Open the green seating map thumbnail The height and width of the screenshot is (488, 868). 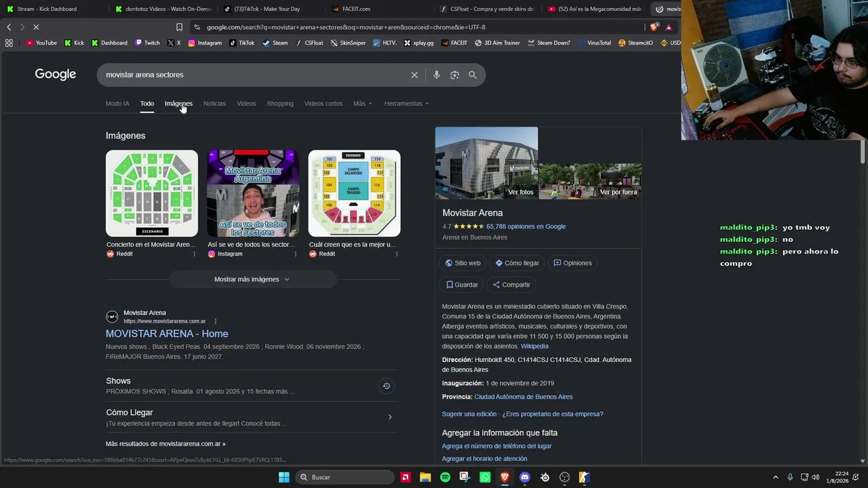click(x=152, y=193)
